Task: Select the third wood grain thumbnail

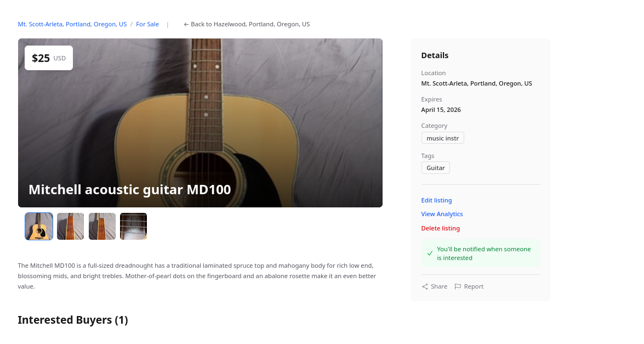Action: click(x=102, y=226)
